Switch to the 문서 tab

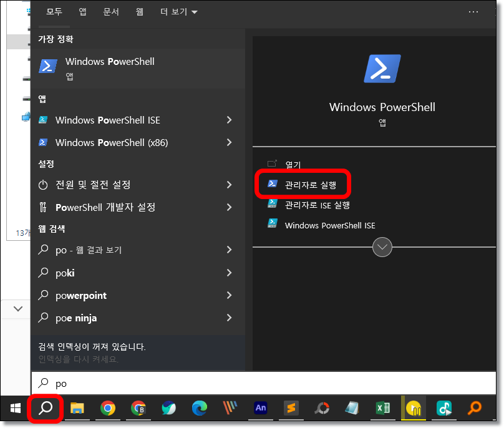tap(111, 11)
